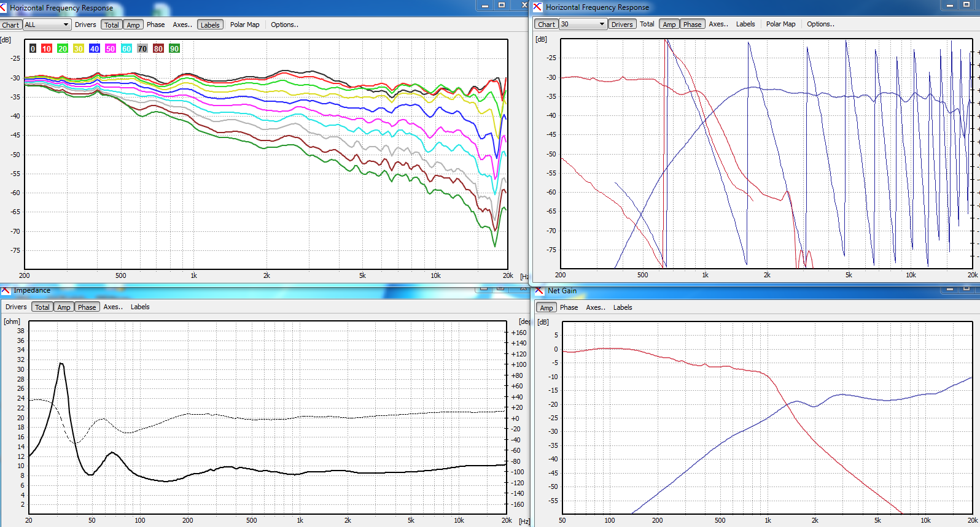The height and width of the screenshot is (527, 980).
Task: Open Axes menu in top-left window
Action: [182, 25]
